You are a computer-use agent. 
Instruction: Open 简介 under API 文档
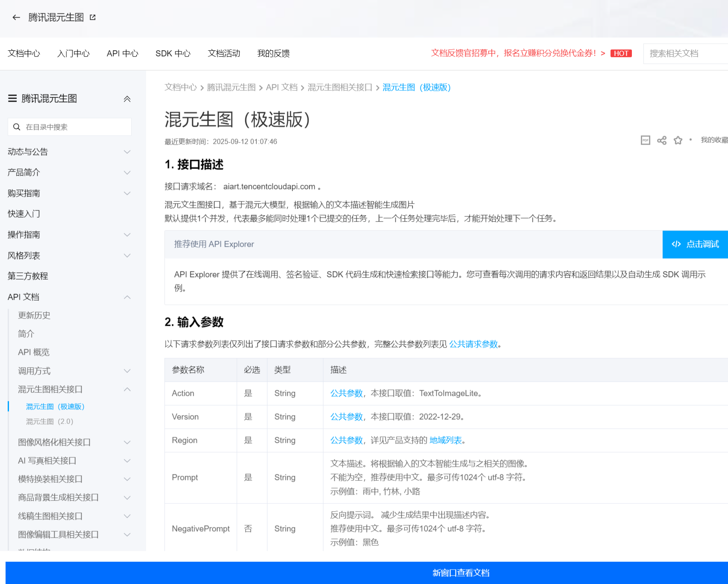pyautogui.click(x=26, y=334)
